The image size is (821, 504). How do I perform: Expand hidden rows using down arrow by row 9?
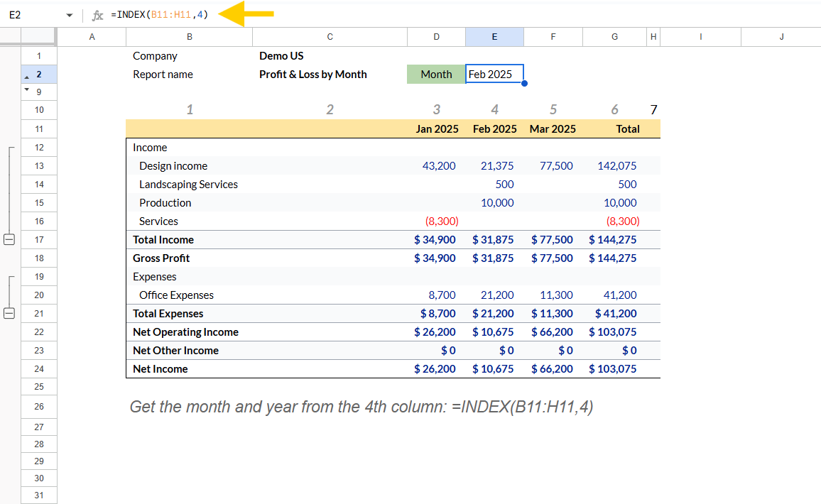click(27, 89)
